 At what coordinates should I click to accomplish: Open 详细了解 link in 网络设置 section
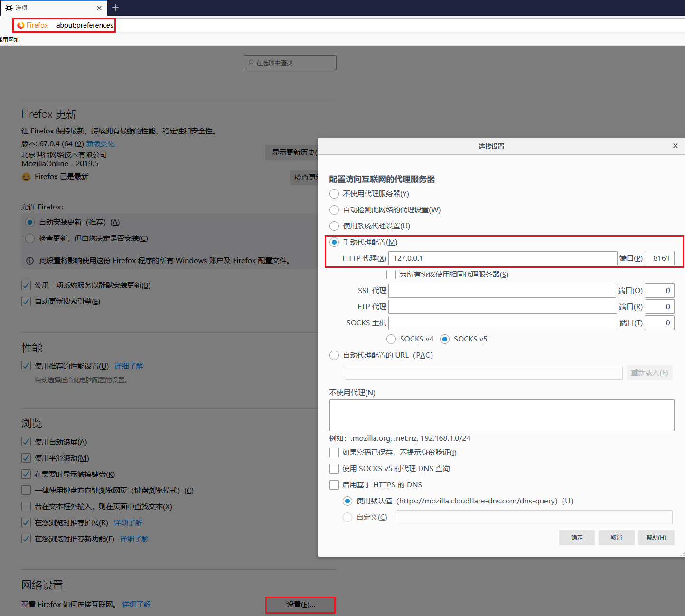(136, 604)
